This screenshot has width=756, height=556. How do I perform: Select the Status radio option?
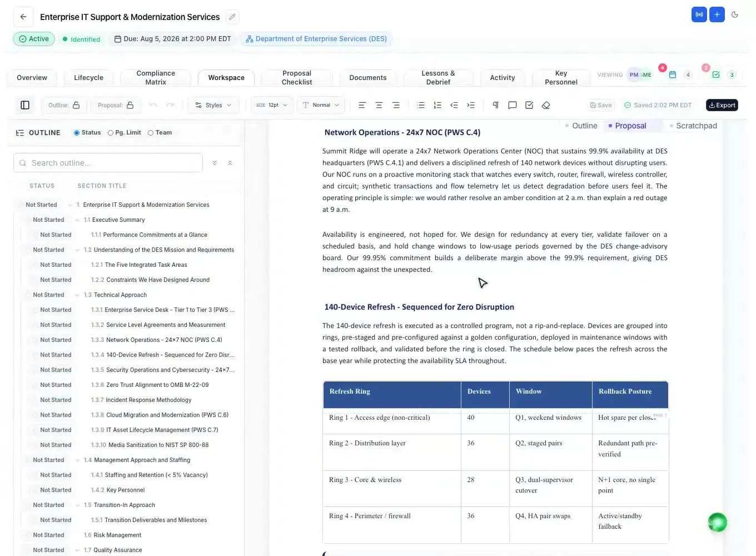click(x=87, y=133)
